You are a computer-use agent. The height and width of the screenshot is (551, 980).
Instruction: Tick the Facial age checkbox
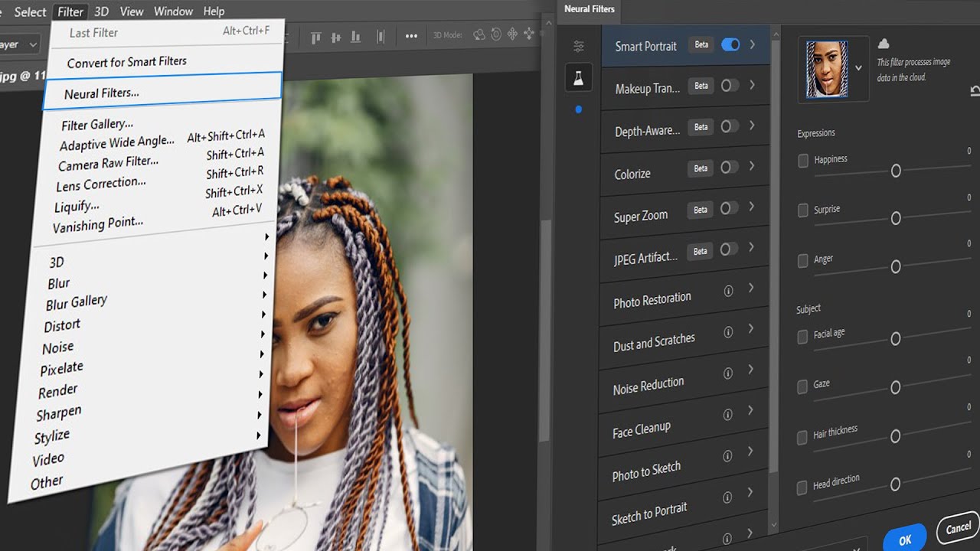point(802,337)
